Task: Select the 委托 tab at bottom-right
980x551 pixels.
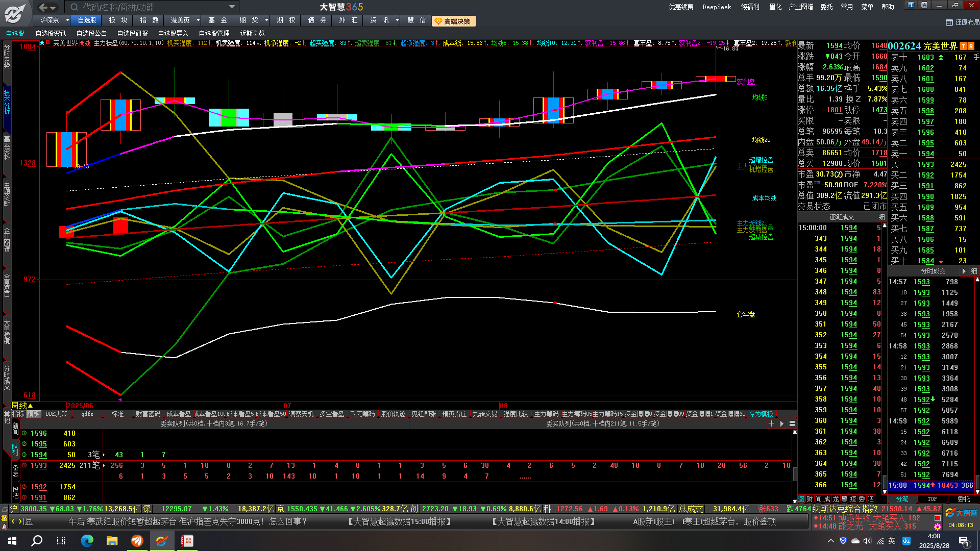Action: [964, 499]
